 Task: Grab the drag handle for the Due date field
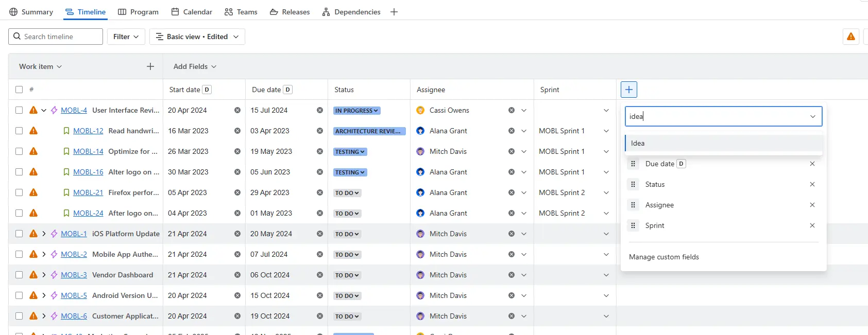click(x=633, y=164)
